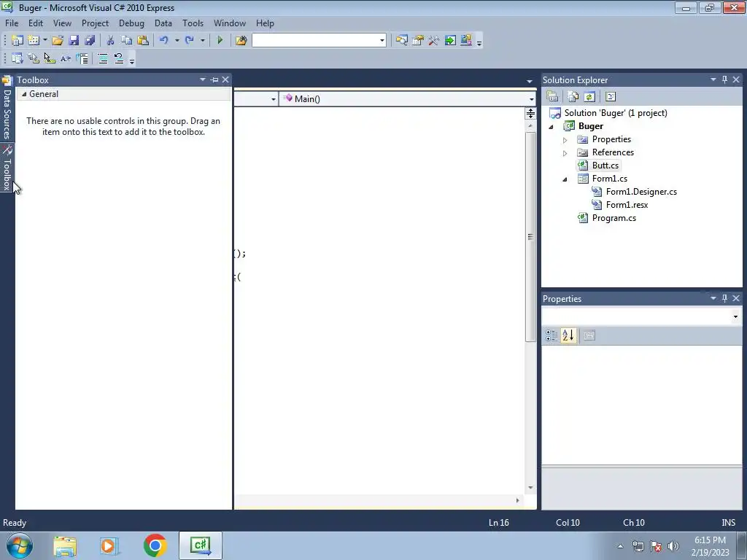Expand the References node in the solution tree
This screenshot has width=747, height=560.
[565, 153]
